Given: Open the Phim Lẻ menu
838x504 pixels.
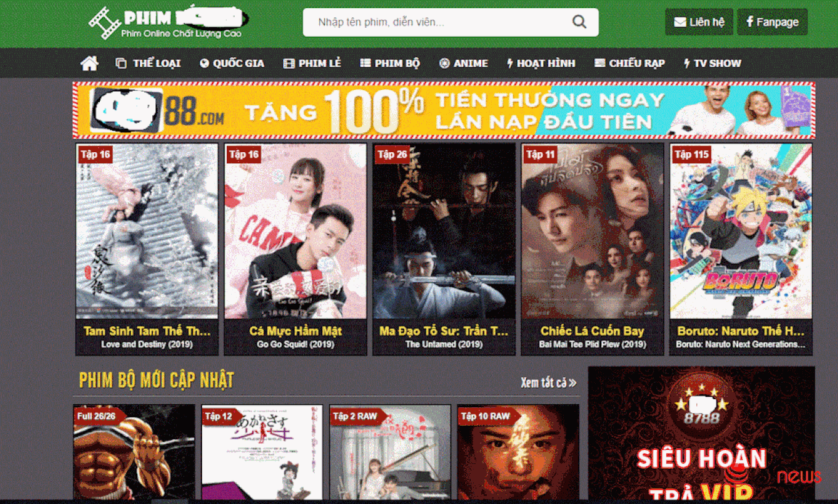Looking at the screenshot, I should pos(312,63).
